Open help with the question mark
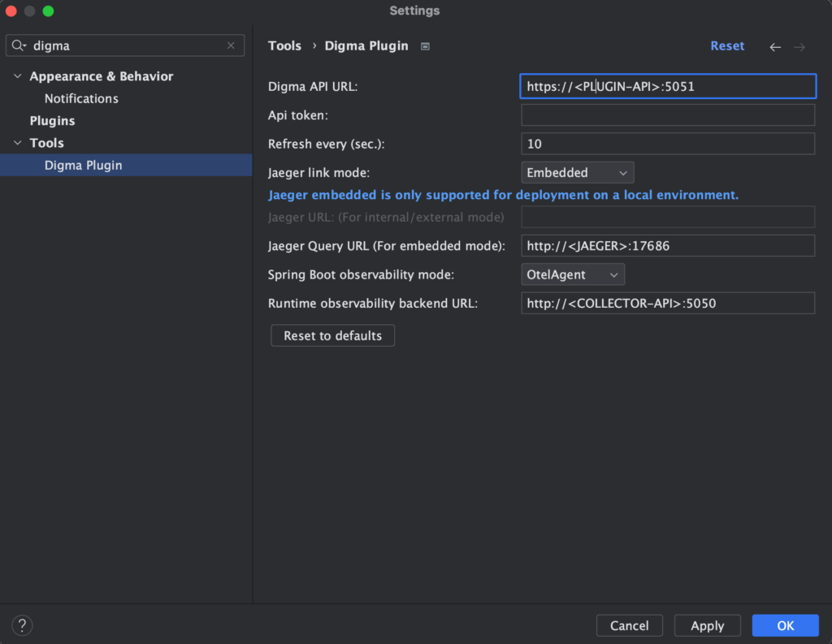This screenshot has height=644, width=832. click(22, 625)
